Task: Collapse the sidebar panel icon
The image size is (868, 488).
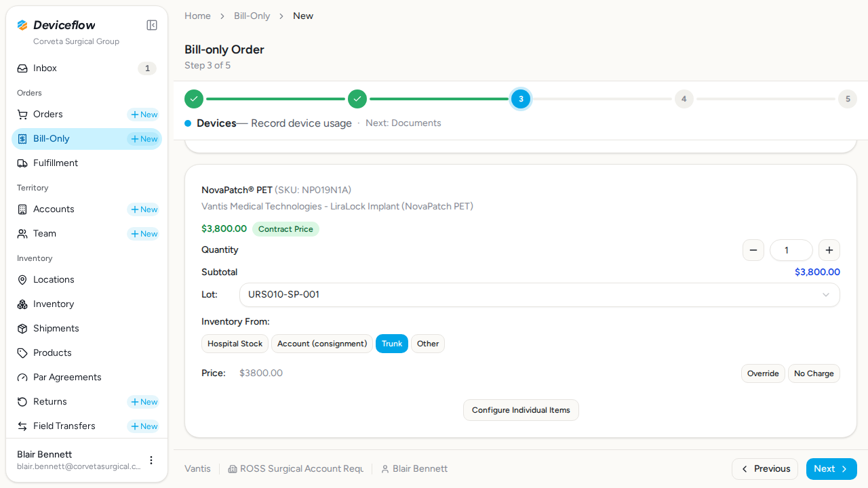Action: pyautogui.click(x=152, y=25)
